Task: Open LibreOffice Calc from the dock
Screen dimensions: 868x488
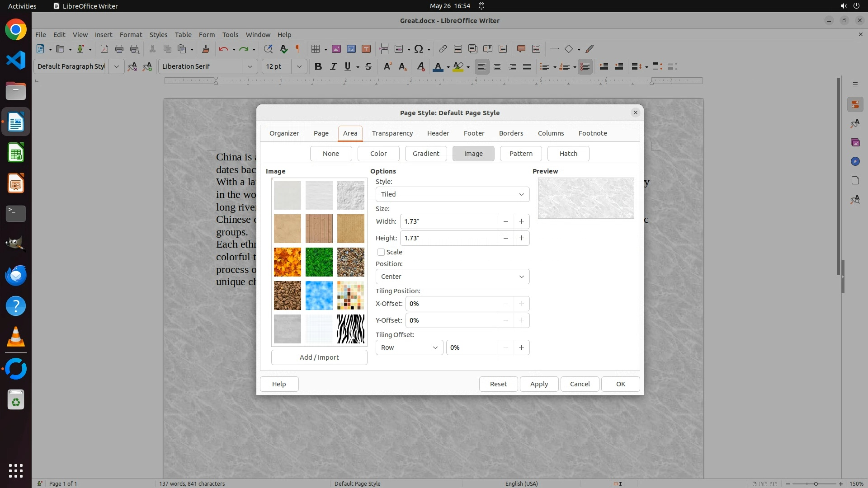Action: (16, 153)
